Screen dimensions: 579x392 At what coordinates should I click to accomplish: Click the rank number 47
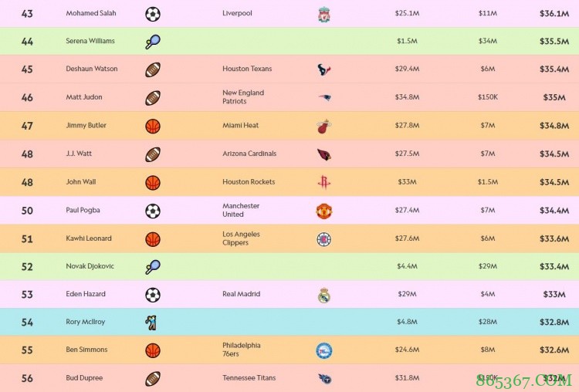pyautogui.click(x=27, y=126)
